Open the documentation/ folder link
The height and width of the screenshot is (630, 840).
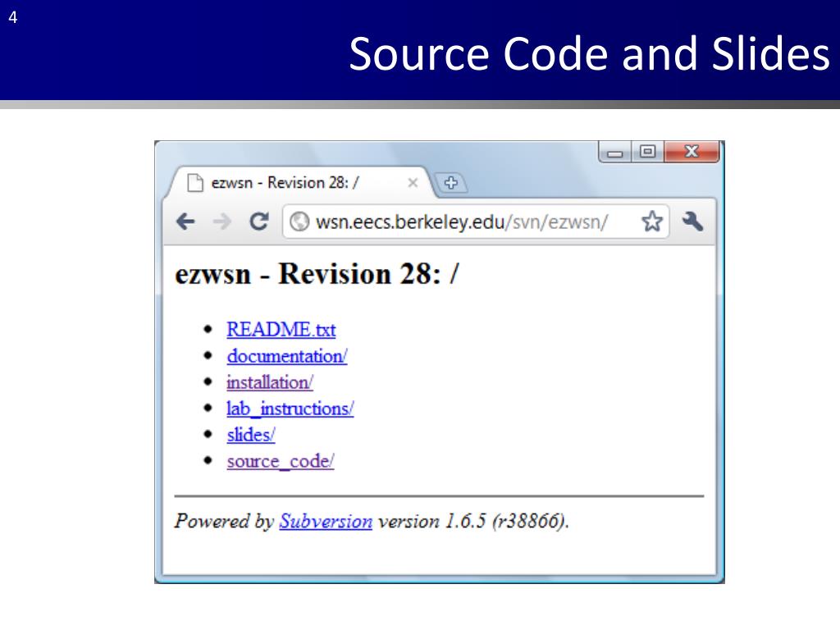tap(287, 356)
